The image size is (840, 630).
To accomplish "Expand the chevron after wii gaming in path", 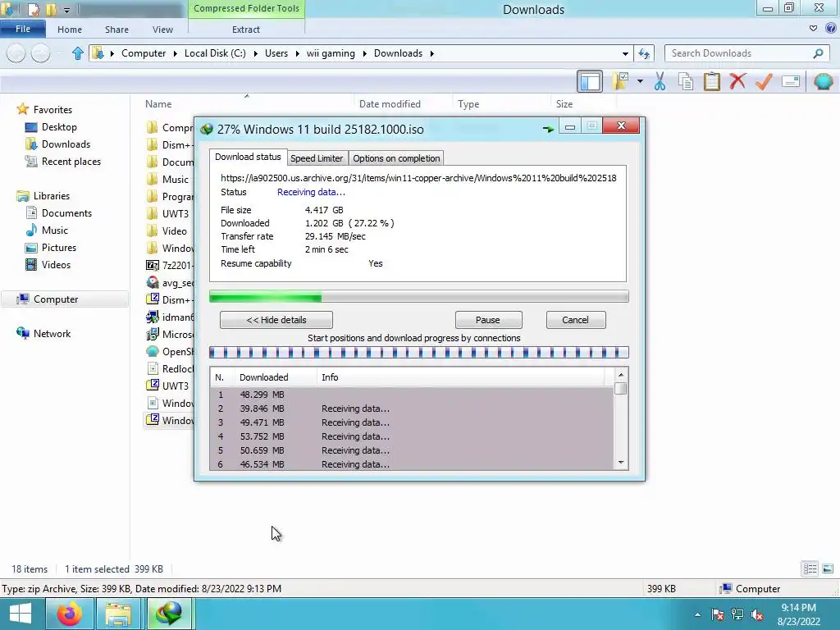I will (364, 53).
